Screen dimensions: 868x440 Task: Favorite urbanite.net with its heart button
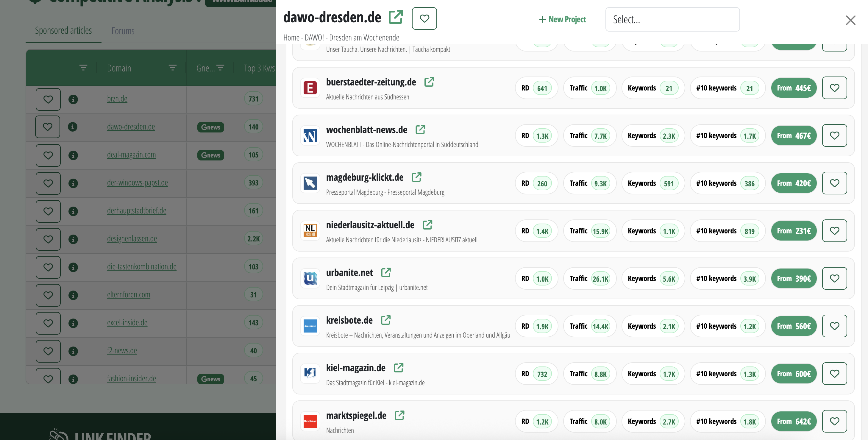834,279
